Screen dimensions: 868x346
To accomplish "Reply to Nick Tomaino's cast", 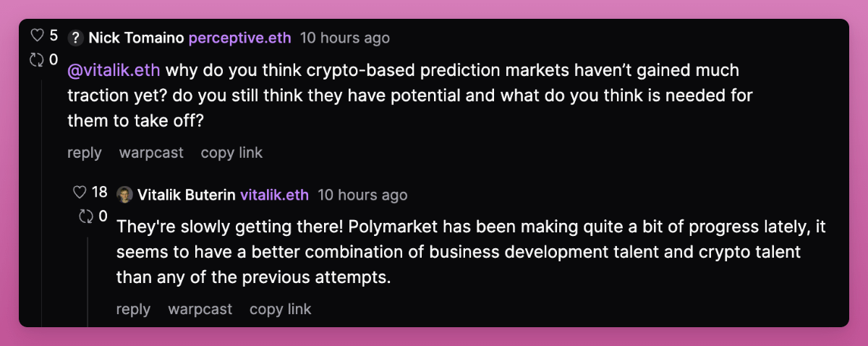I will 84,153.
